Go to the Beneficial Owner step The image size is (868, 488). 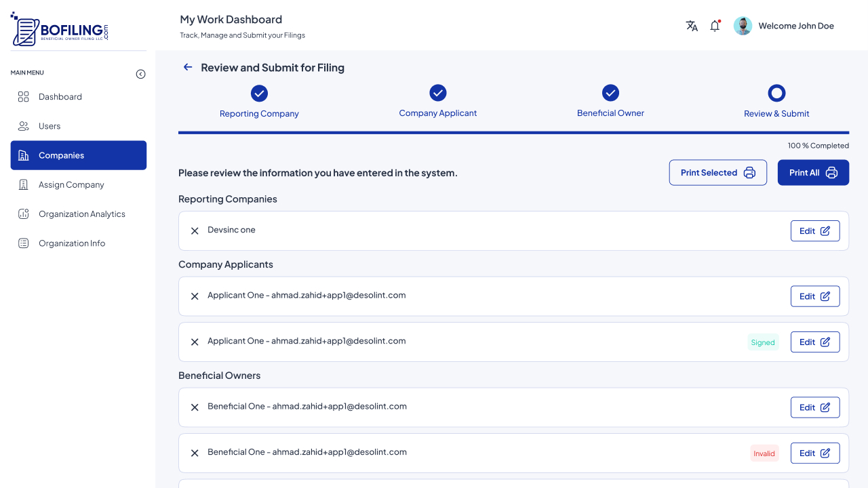tap(610, 93)
